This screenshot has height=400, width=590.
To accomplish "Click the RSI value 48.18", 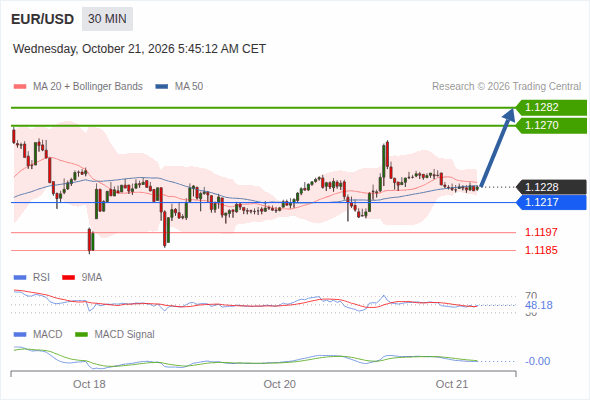I will click(539, 305).
